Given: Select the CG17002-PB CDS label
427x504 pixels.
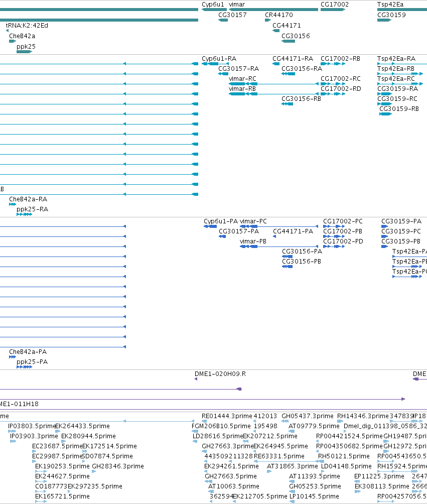Looking at the screenshot, I should [x=343, y=231].
